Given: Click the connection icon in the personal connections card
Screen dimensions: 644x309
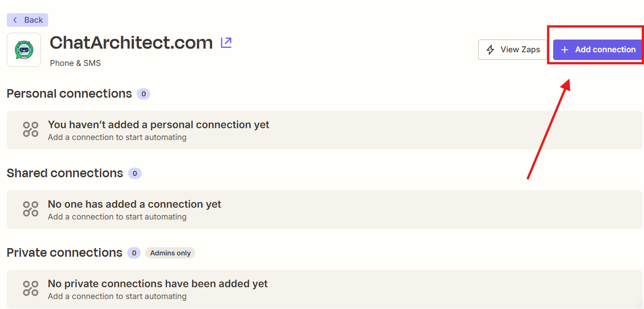Looking at the screenshot, I should 30,130.
